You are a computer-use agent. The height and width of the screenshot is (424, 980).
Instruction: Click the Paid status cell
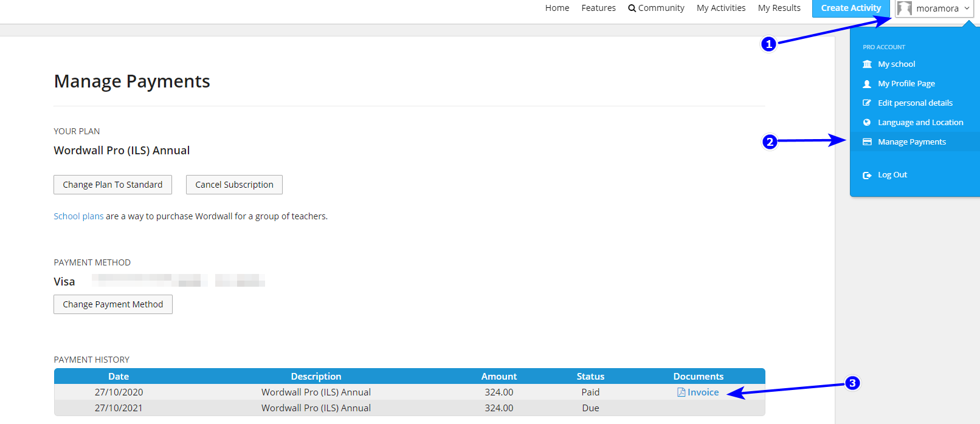pyautogui.click(x=590, y=392)
